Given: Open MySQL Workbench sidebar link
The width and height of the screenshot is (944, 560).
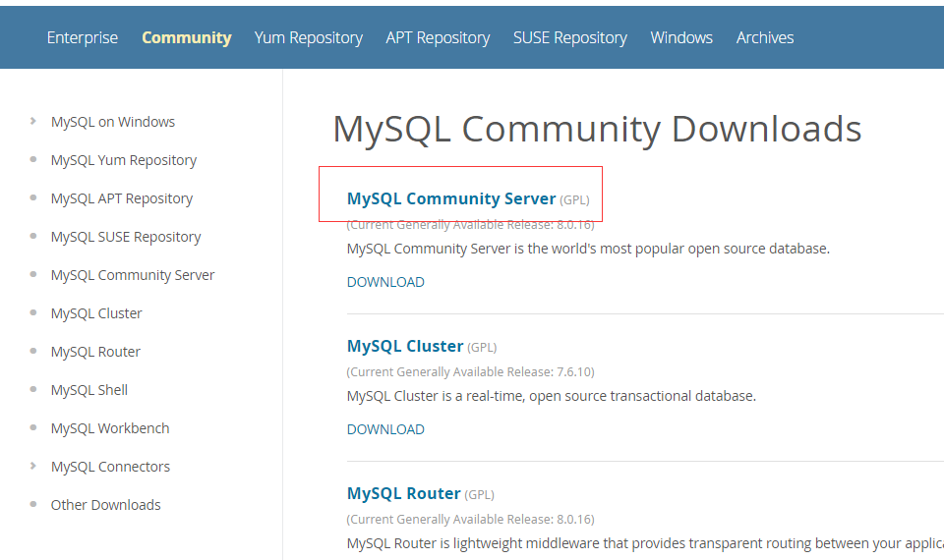Looking at the screenshot, I should (110, 428).
